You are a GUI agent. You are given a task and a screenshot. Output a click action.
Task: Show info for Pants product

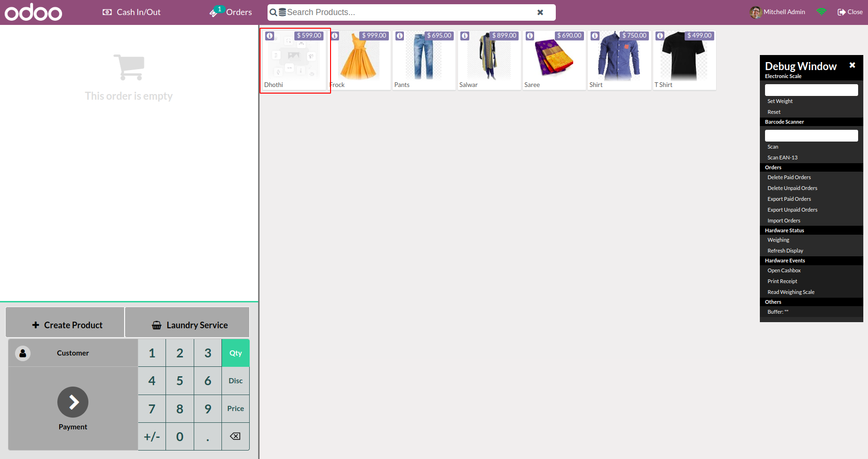click(x=400, y=36)
